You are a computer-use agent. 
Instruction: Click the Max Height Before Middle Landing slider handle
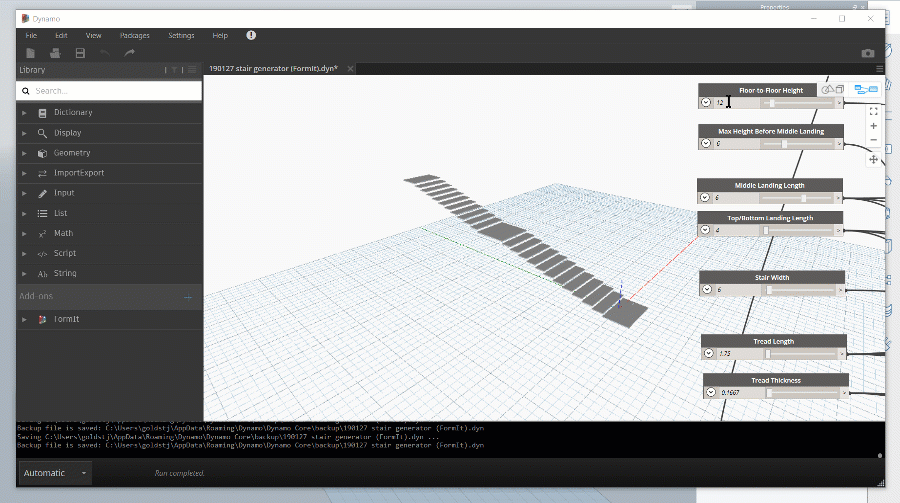[x=784, y=144]
